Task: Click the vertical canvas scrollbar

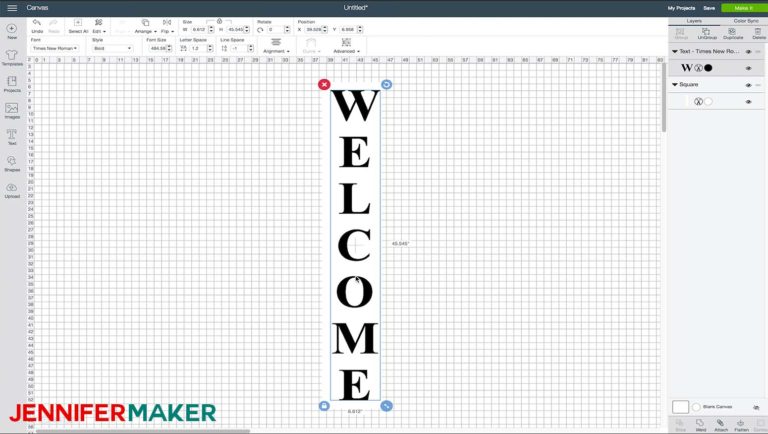Action: pos(664,98)
